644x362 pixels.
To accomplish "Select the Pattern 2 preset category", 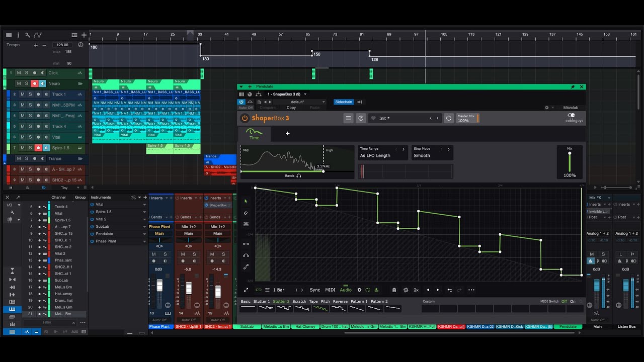I will coord(379,301).
